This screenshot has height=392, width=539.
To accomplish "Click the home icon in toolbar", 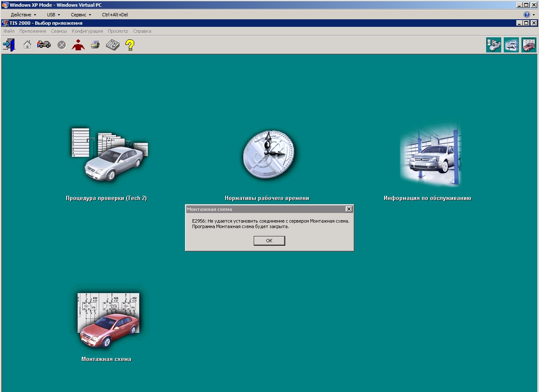I will 27,45.
